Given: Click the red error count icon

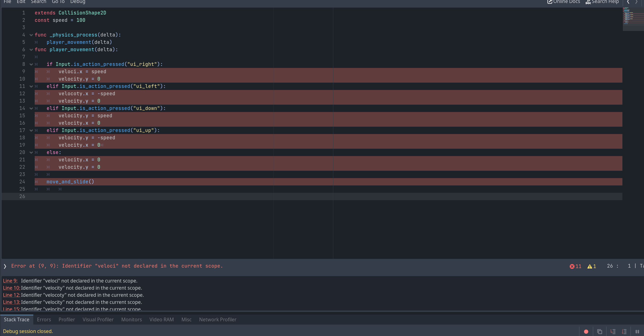Looking at the screenshot, I should click(x=572, y=266).
